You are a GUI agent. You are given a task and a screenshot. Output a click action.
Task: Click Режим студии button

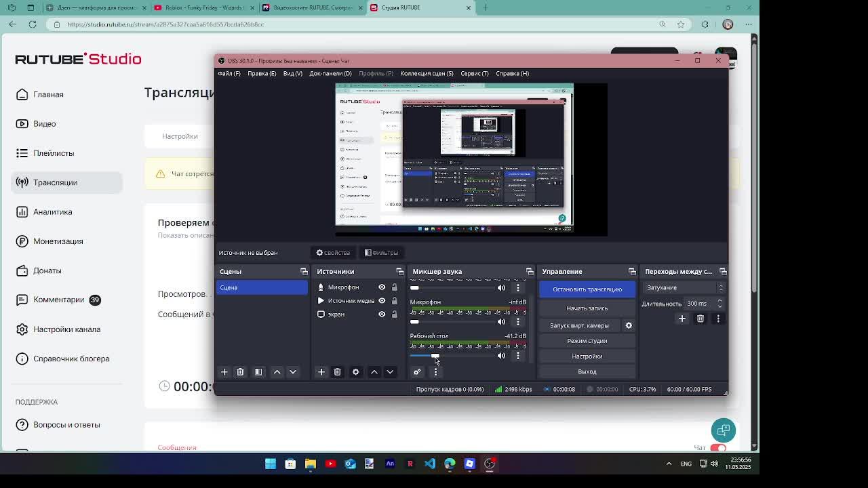587,341
